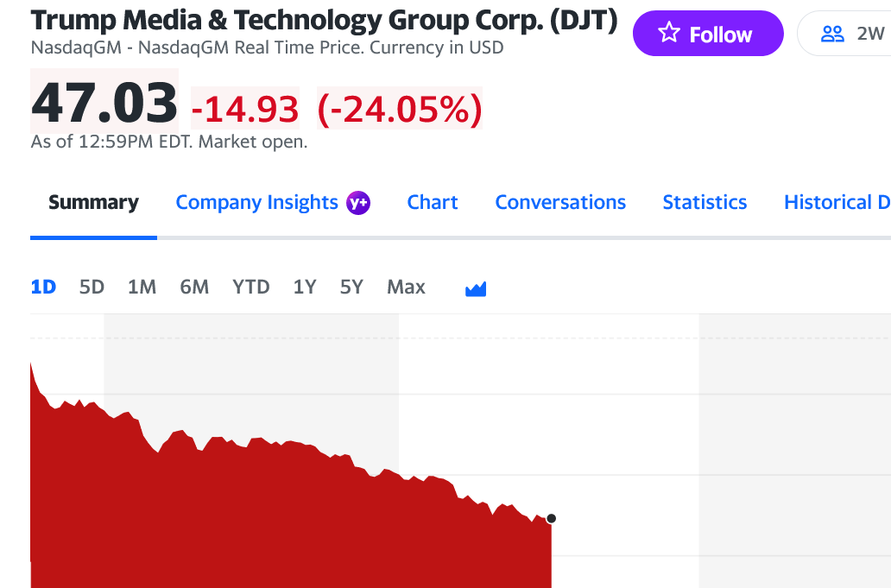Switch chart to 6M range
This screenshot has width=891, height=588.
(x=194, y=287)
